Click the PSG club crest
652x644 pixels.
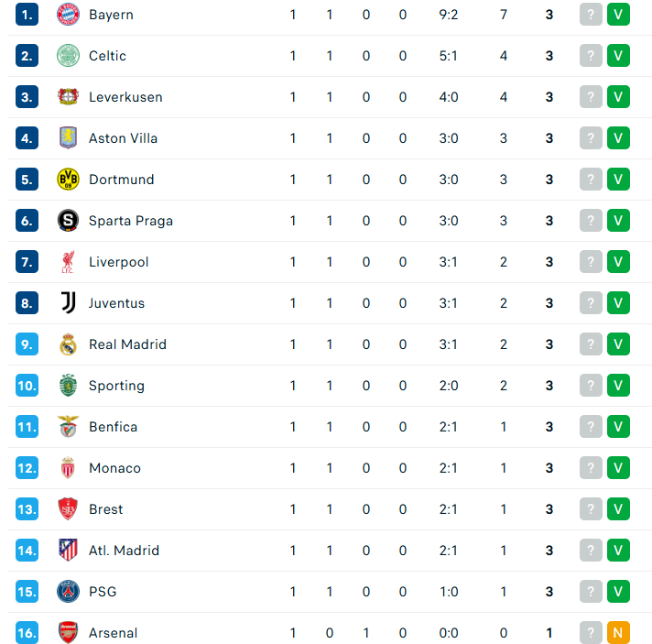pyautogui.click(x=68, y=592)
